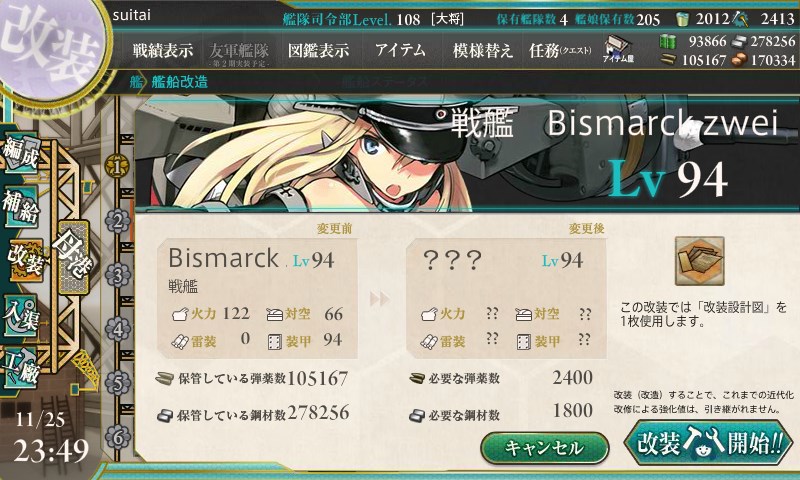Cancel the remodel with キャンセル button
800x480 pixels.
coord(544,448)
